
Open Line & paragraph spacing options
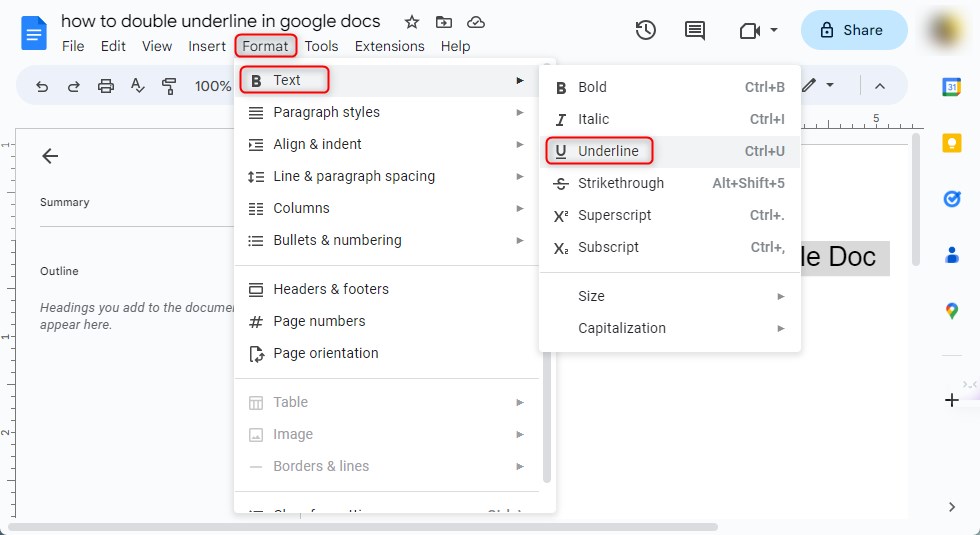pos(386,176)
